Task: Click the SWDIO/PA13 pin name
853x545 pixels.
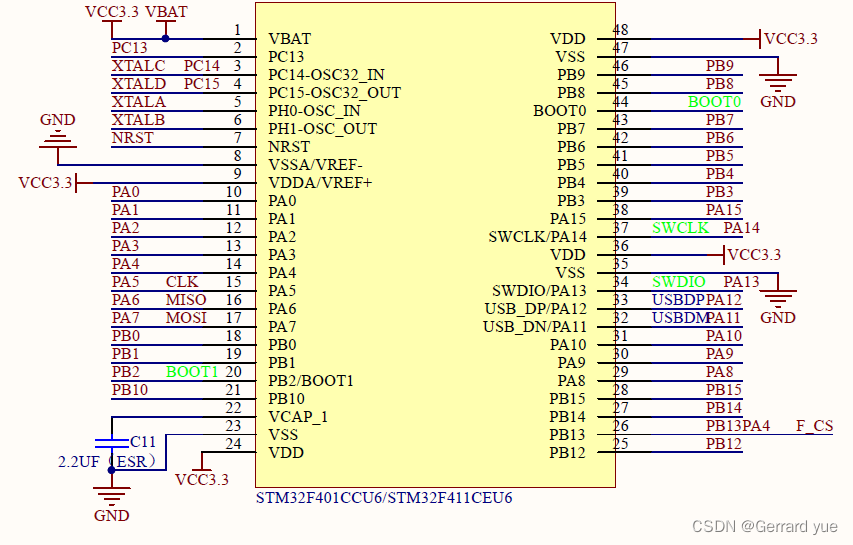Action: (x=539, y=290)
